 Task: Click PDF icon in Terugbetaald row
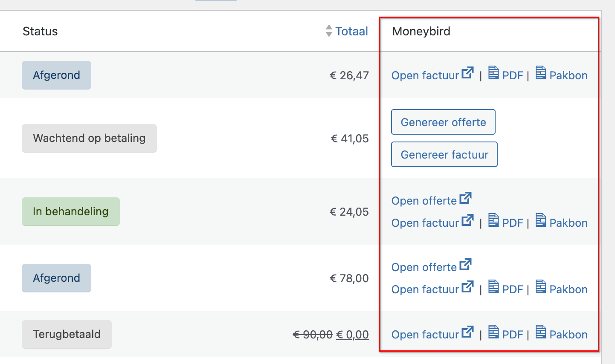point(493,332)
